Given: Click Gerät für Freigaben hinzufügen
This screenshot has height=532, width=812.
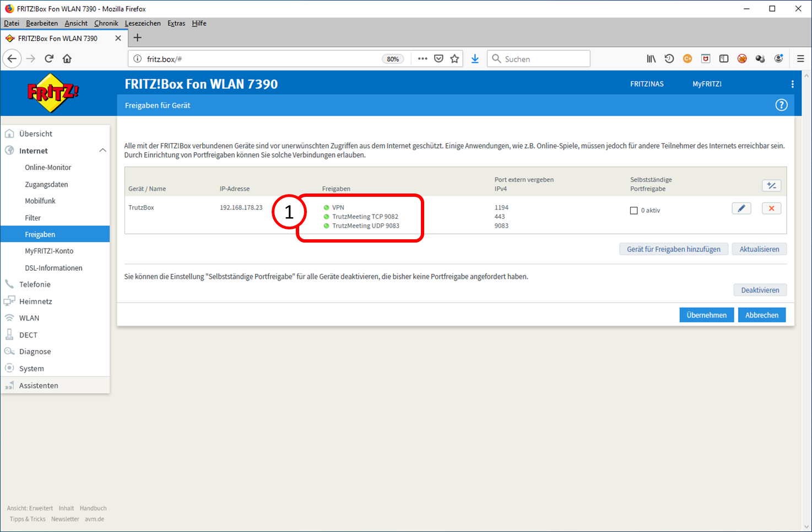Looking at the screenshot, I should tap(674, 249).
